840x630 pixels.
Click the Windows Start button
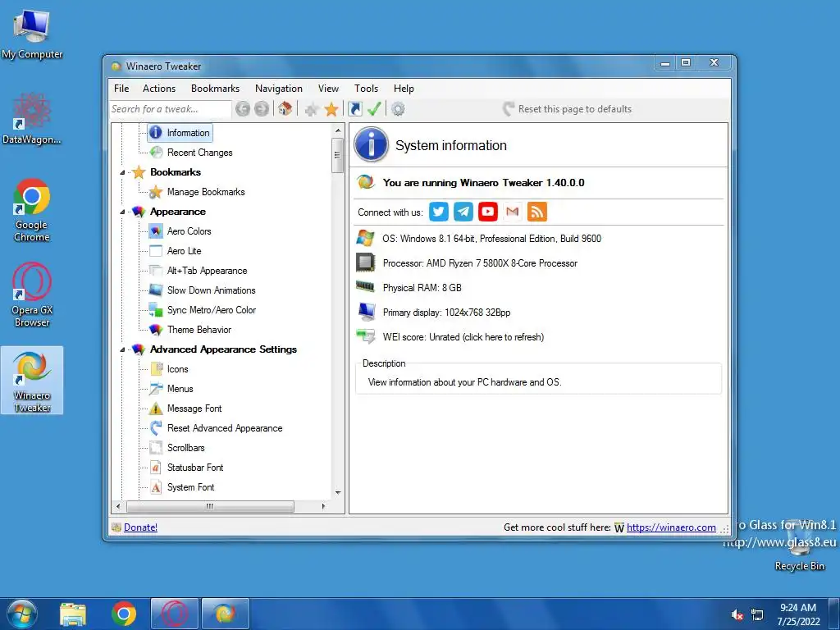pos(21,614)
